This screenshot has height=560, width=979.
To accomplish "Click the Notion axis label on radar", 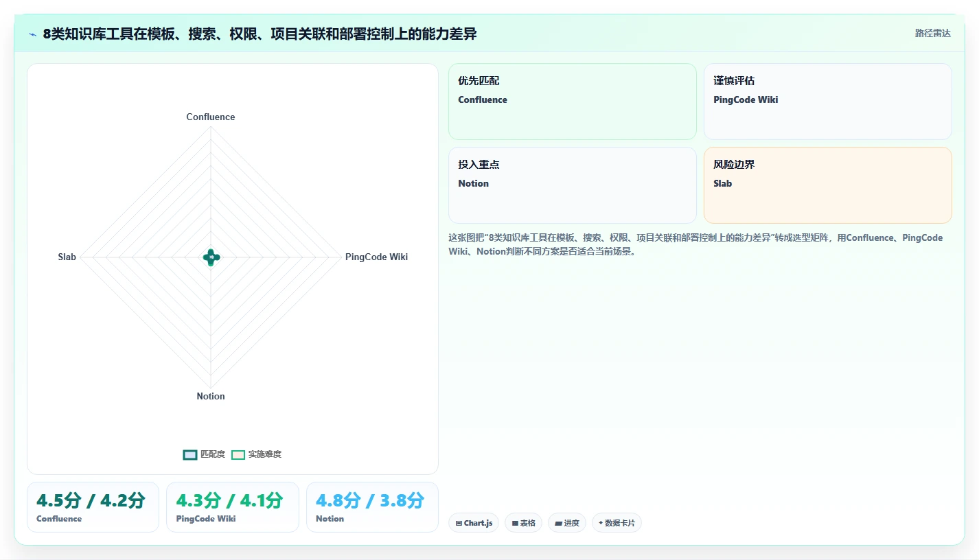I will (211, 396).
